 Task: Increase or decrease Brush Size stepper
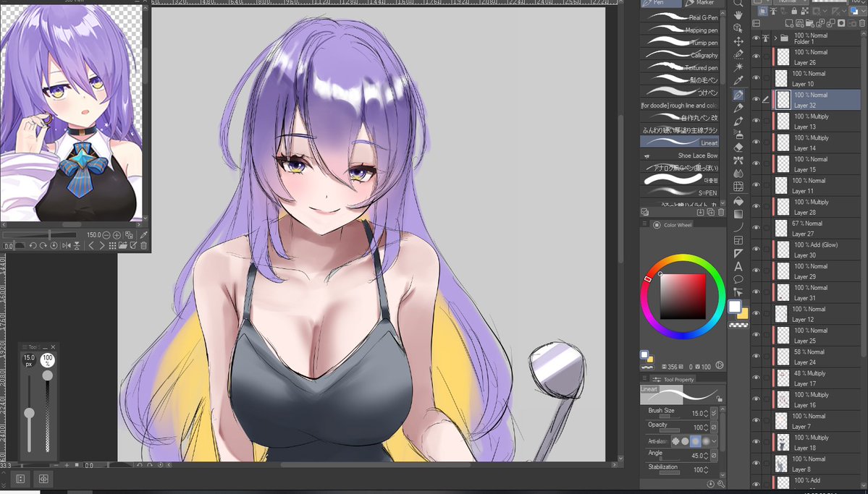[706, 413]
